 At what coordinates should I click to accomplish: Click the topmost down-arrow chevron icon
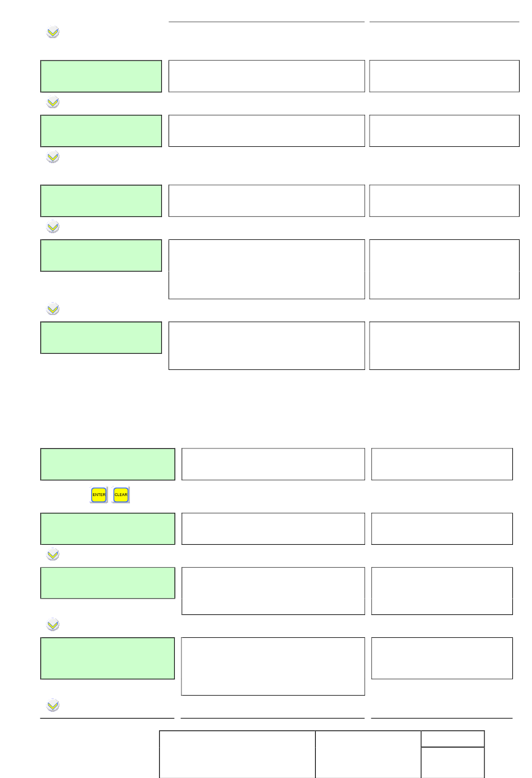[53, 33]
